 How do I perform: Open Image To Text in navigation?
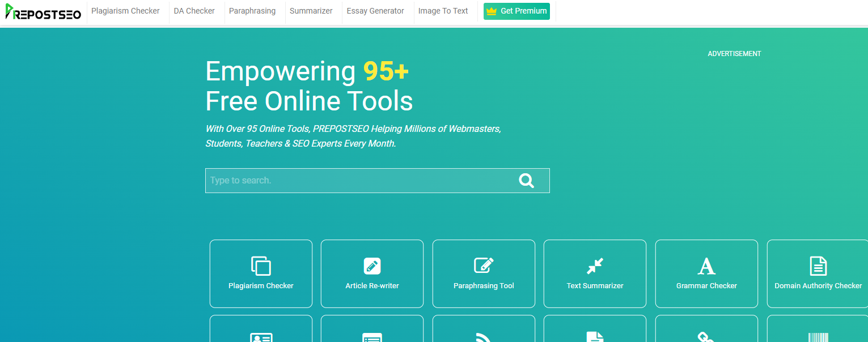443,11
